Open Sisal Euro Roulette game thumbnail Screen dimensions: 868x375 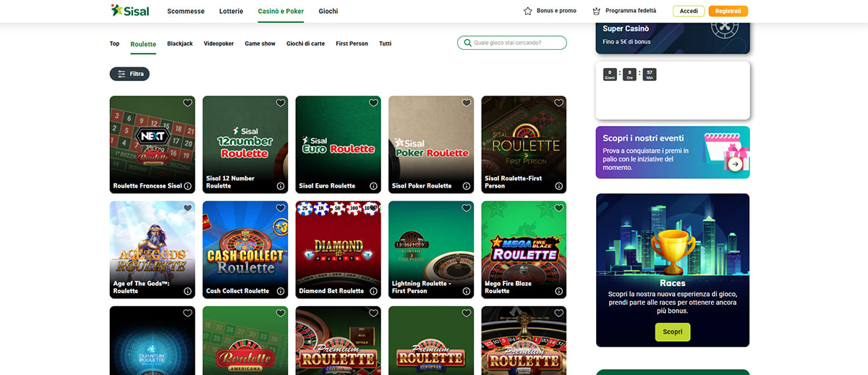pos(339,144)
